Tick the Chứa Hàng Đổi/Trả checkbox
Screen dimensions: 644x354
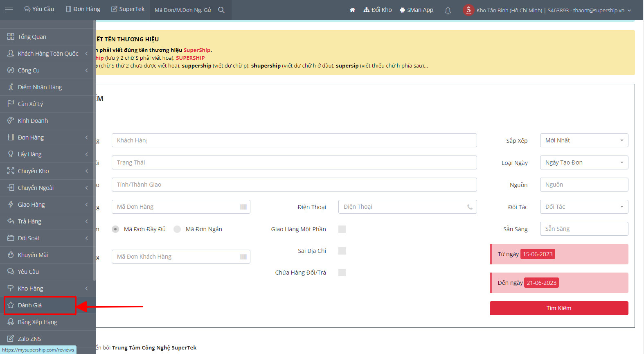pyautogui.click(x=342, y=273)
